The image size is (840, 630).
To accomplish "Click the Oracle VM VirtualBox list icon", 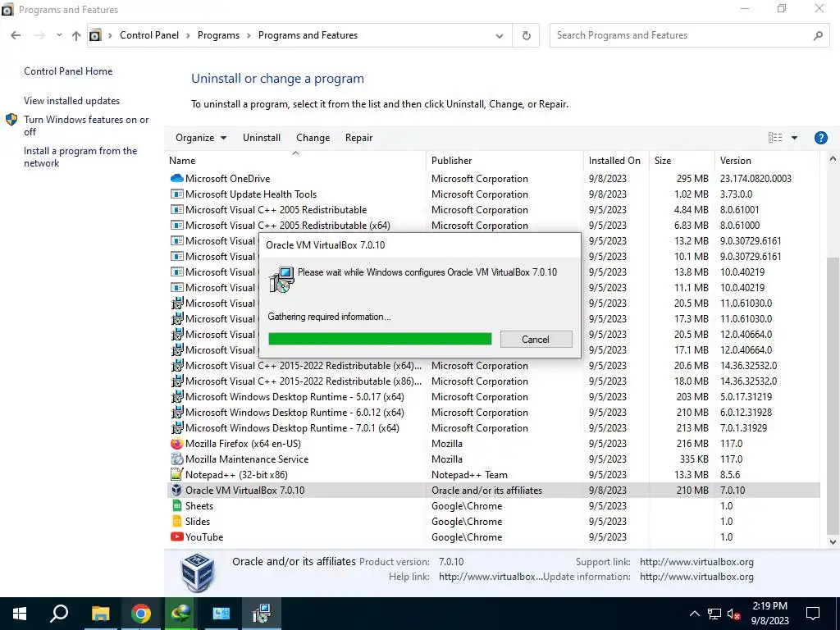I will (x=176, y=491).
